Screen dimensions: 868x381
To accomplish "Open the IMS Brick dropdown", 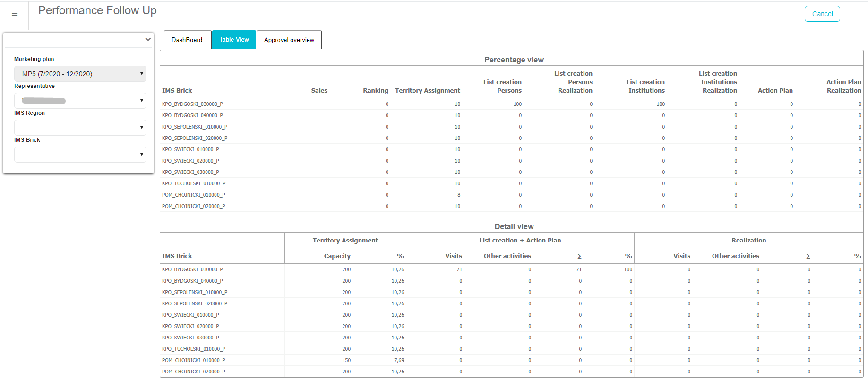I will [x=80, y=155].
